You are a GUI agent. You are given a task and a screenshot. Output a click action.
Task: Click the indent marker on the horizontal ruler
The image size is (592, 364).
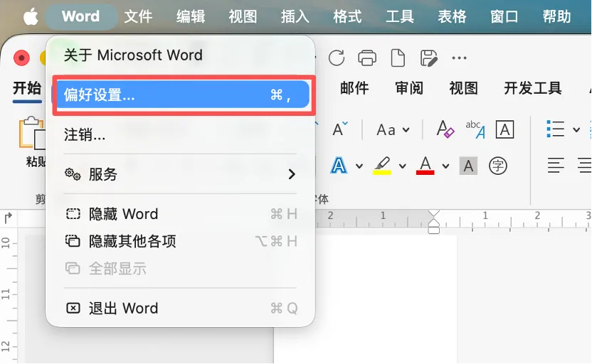pyautogui.click(x=434, y=222)
